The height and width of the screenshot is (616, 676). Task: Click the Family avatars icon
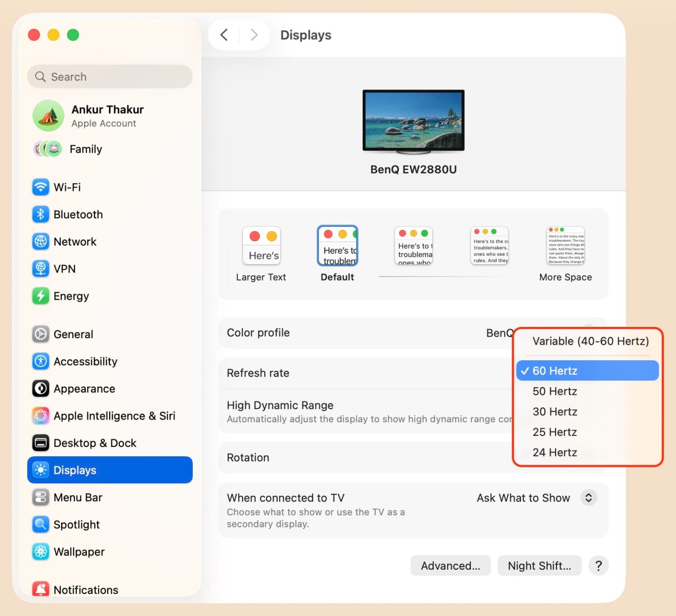point(48,149)
